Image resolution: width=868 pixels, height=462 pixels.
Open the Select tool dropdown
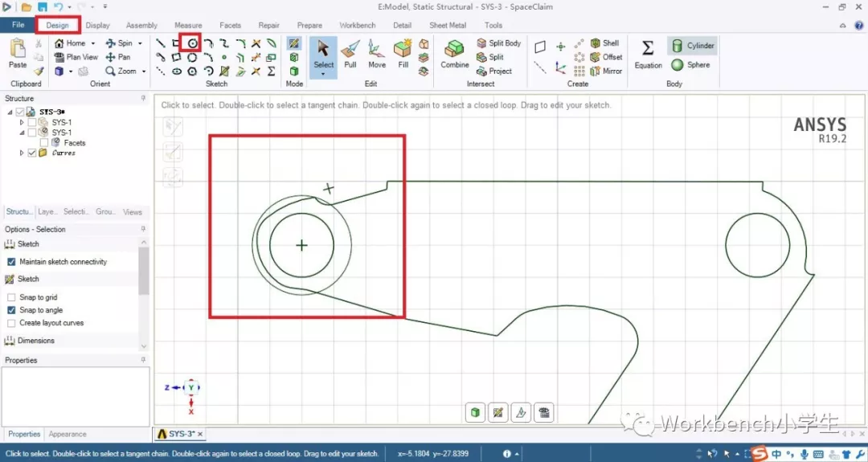[323, 74]
